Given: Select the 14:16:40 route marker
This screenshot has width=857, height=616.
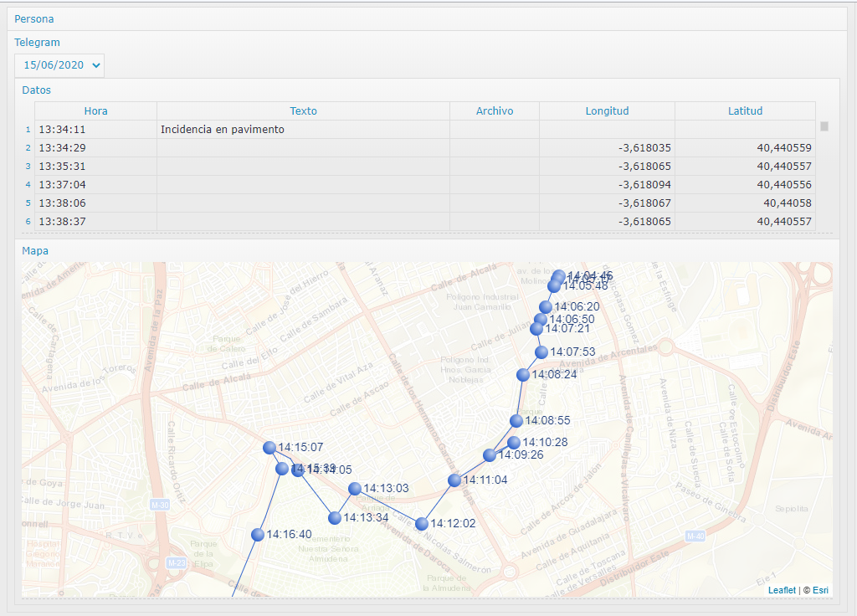Looking at the screenshot, I should (x=258, y=535).
